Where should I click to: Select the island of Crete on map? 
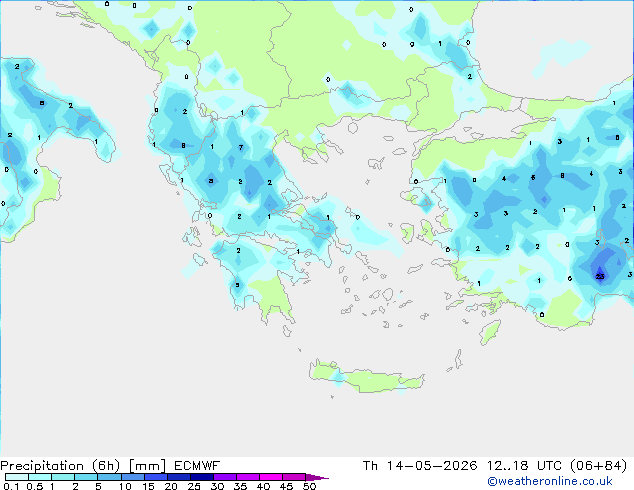[x=366, y=377]
